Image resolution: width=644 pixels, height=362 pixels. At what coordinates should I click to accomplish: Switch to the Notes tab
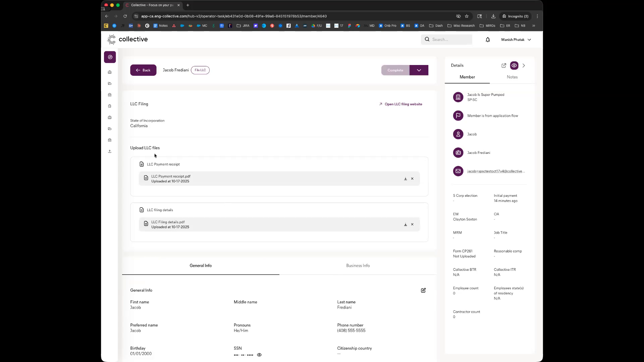pos(512,77)
